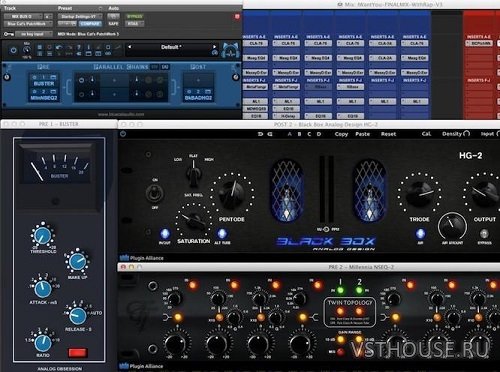Click Cal. in the HG-2 top bar
Image resolution: width=500 pixels, height=372 pixels.
[x=426, y=134]
